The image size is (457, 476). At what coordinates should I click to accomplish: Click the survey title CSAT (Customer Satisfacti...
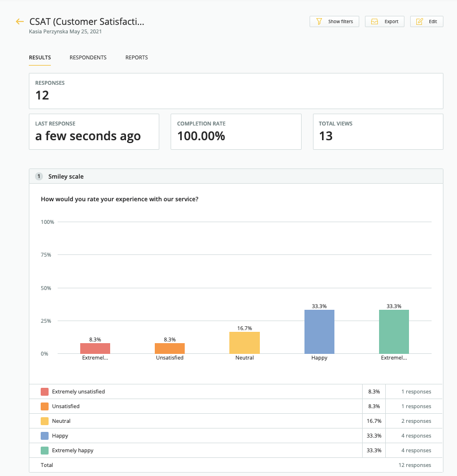click(87, 21)
